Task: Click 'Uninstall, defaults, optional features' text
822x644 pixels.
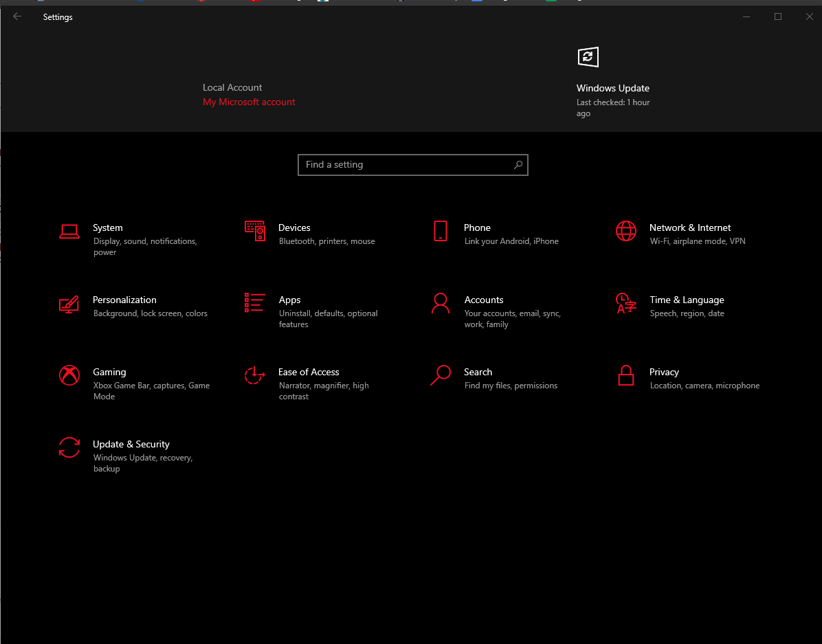Action: coord(328,319)
